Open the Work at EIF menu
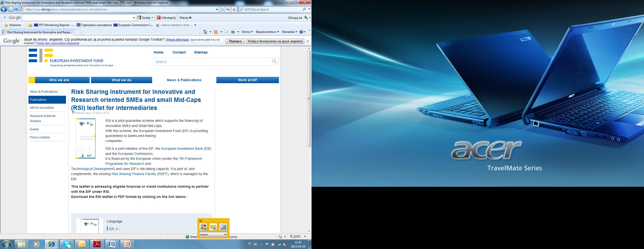The width and height of the screenshot is (644, 249). pos(248,80)
